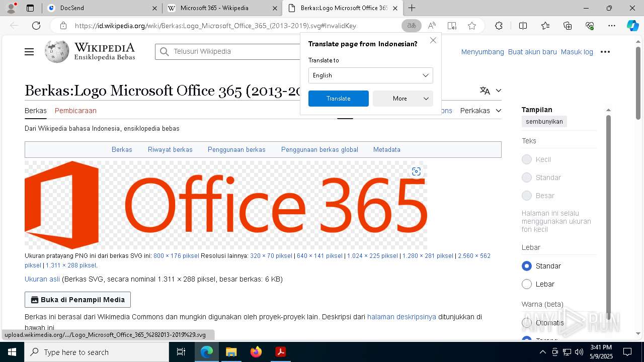Switch to Microsoft 365 - Wikipedia tab
This screenshot has height=362, width=644.
[222, 8]
